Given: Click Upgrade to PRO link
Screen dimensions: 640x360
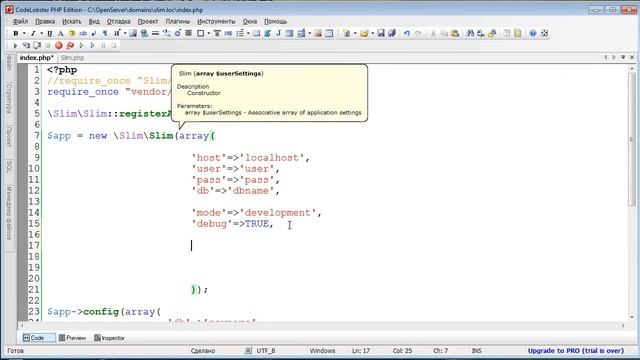Looking at the screenshot, I should (576, 351).
